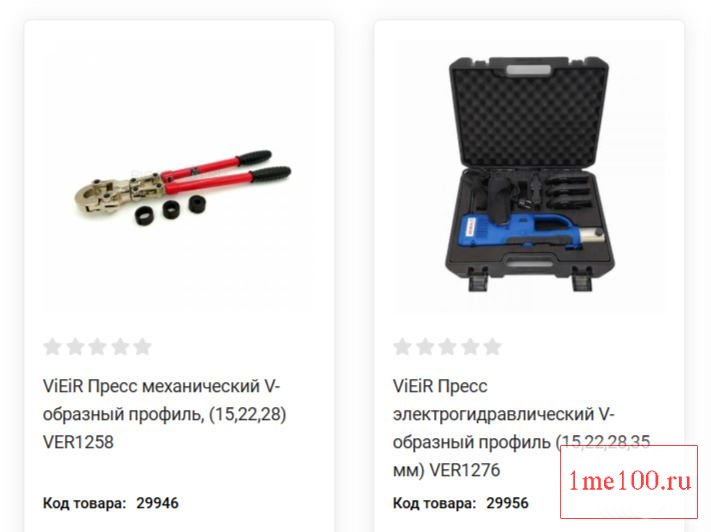
Task: Click the black press inserts in left photo
Action: pyautogui.click(x=170, y=210)
